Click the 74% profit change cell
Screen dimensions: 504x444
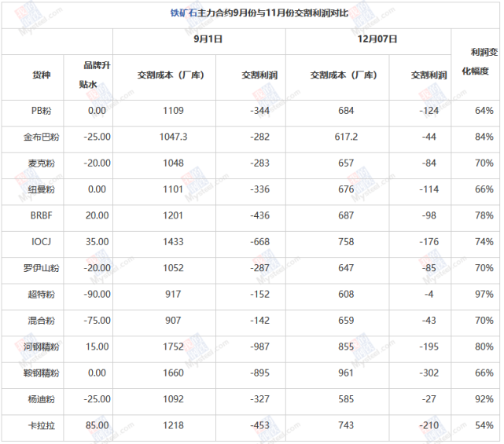click(x=484, y=242)
